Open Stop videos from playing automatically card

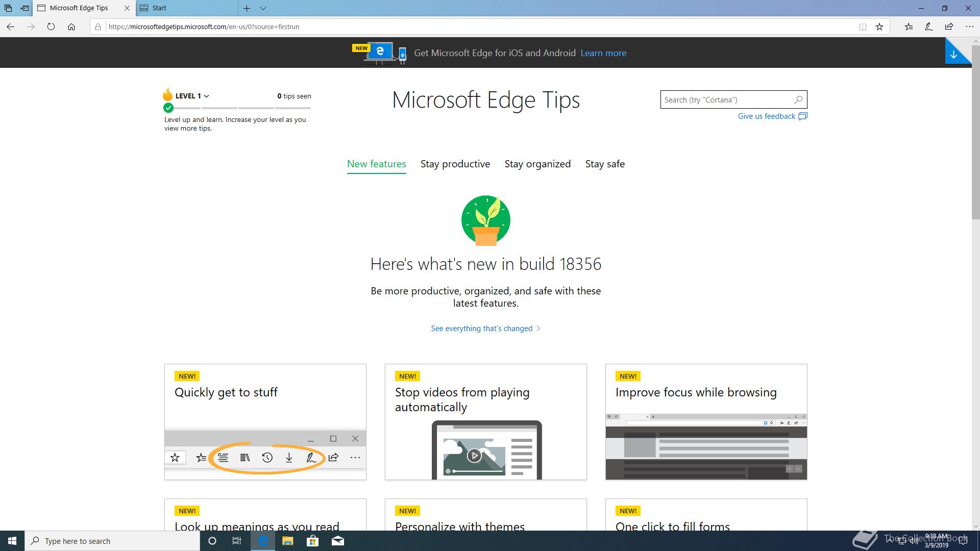pos(485,421)
